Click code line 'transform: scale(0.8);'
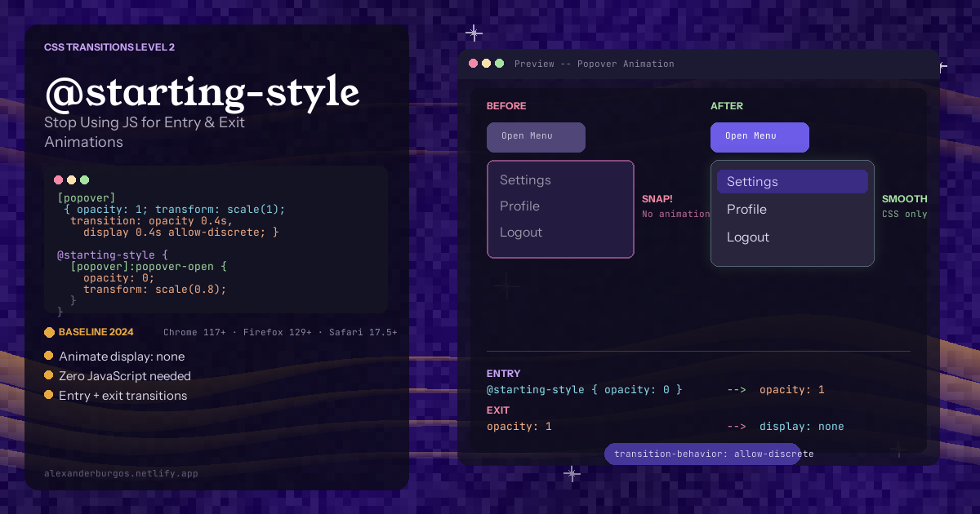 click(155, 289)
